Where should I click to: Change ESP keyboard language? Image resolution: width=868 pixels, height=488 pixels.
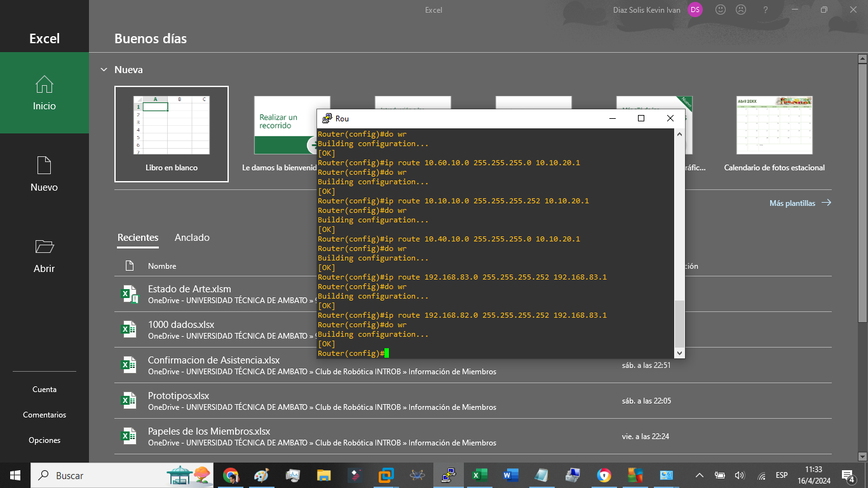[782, 475]
